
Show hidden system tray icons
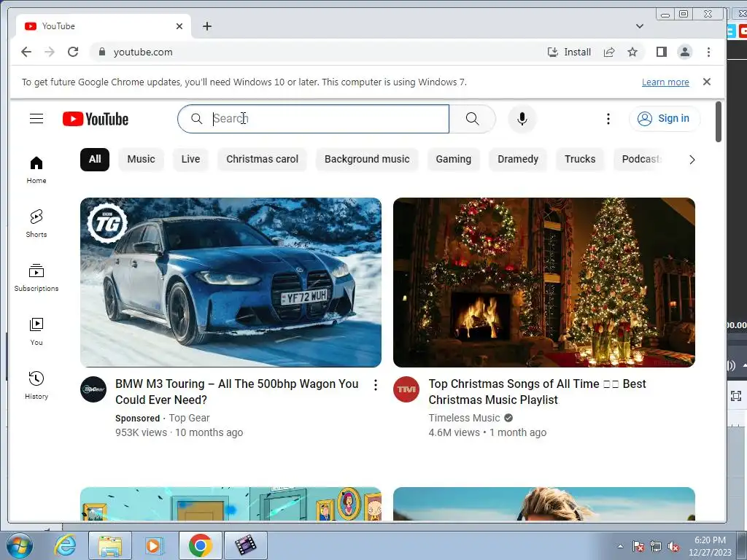click(x=620, y=546)
